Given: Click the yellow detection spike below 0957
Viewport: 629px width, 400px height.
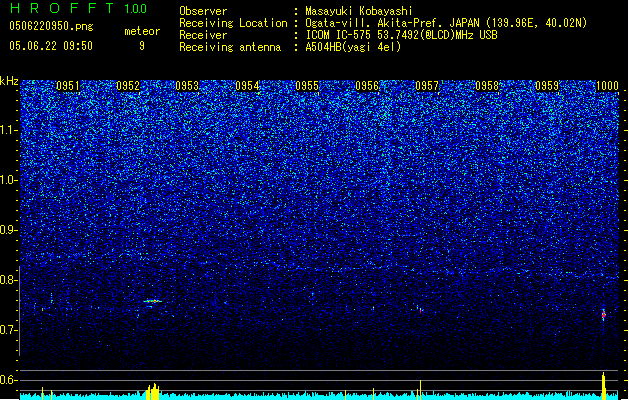Looking at the screenshot, I should [420, 390].
